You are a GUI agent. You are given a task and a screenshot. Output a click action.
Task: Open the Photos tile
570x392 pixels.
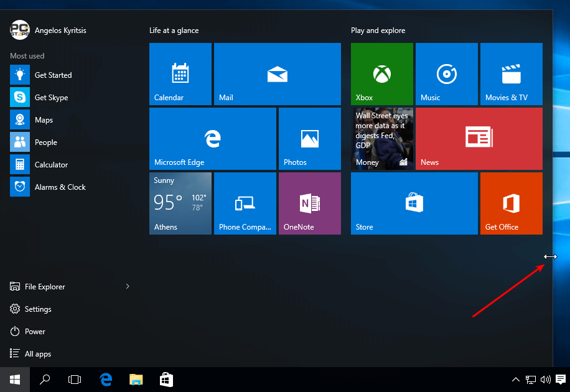(309, 138)
